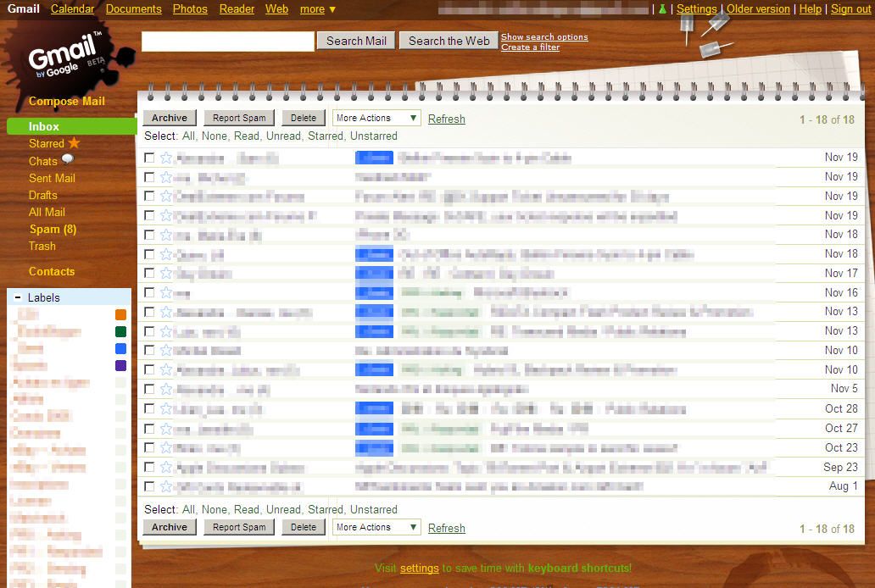
Task: Click the purple label color swatch
Action: point(120,366)
